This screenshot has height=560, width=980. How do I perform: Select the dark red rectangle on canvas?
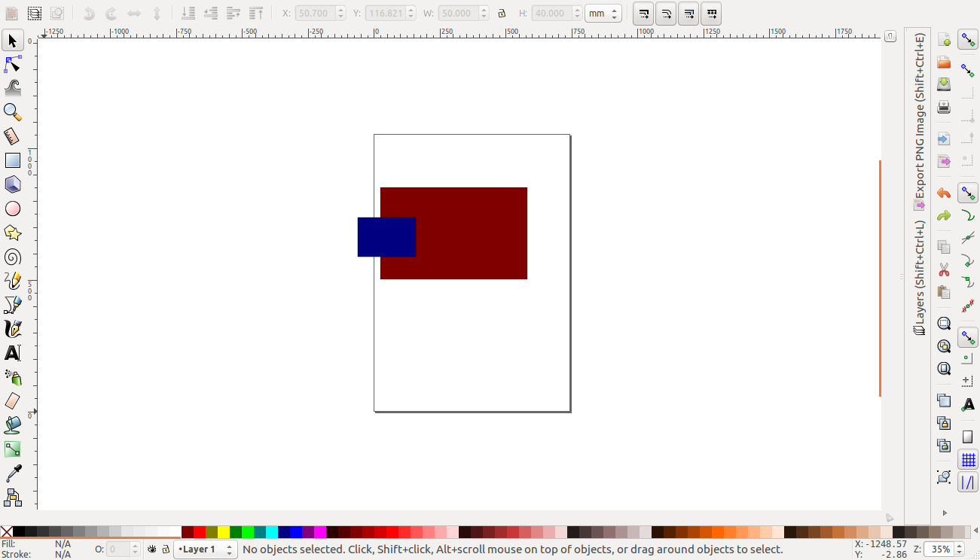(471, 233)
